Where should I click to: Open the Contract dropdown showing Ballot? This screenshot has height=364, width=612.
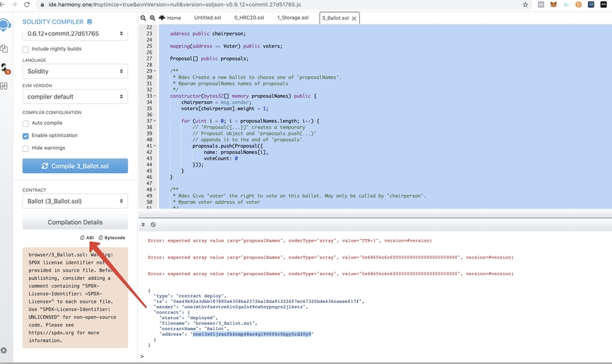click(x=75, y=202)
